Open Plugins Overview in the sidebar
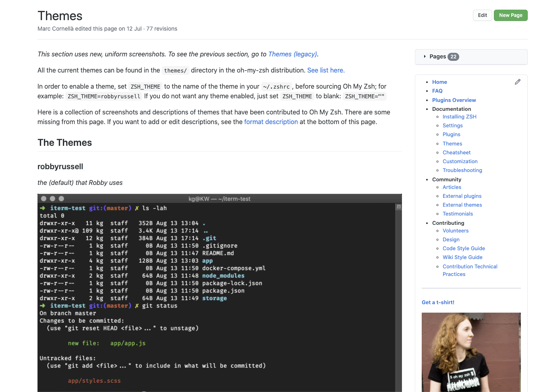560x392 pixels. pos(454,100)
